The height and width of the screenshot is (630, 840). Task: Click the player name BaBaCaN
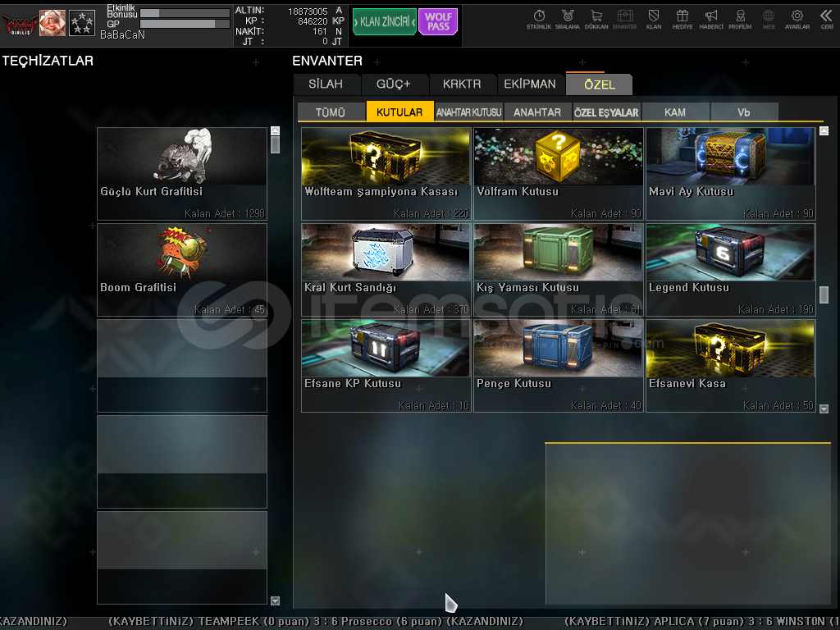coord(123,34)
